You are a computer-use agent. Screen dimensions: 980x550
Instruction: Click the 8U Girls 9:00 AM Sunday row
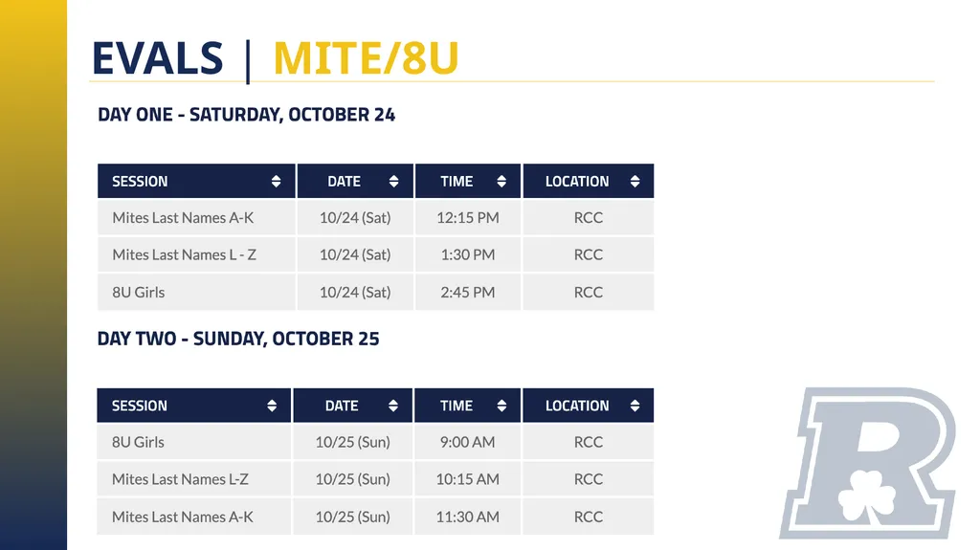pos(375,442)
